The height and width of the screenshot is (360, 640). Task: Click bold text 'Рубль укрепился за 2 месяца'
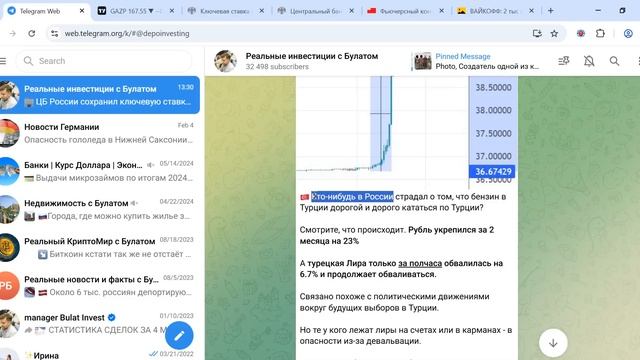pyautogui.click(x=397, y=236)
